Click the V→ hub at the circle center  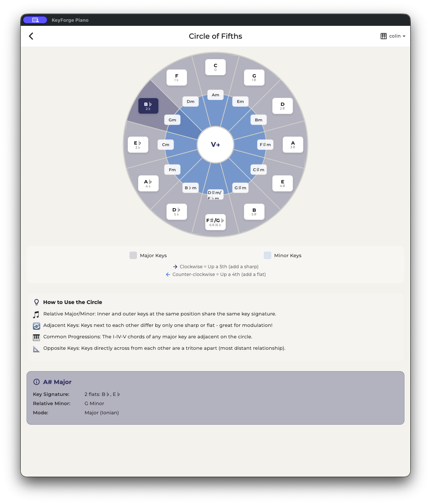(215, 145)
